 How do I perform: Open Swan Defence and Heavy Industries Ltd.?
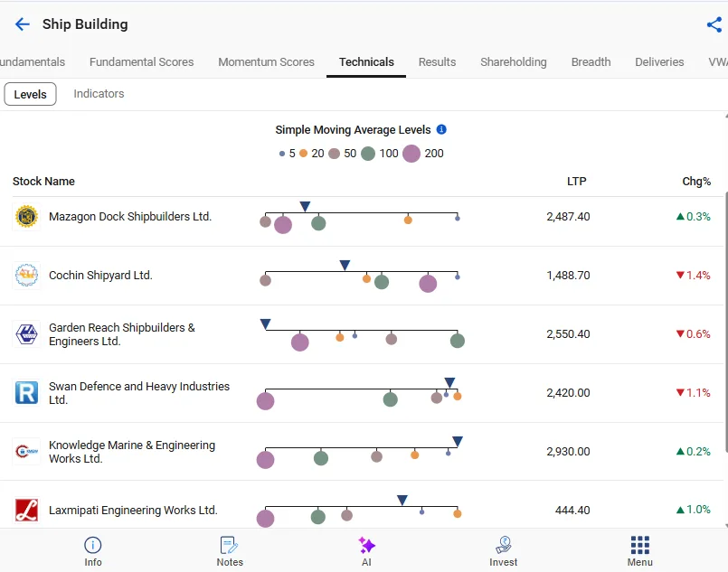tap(139, 393)
